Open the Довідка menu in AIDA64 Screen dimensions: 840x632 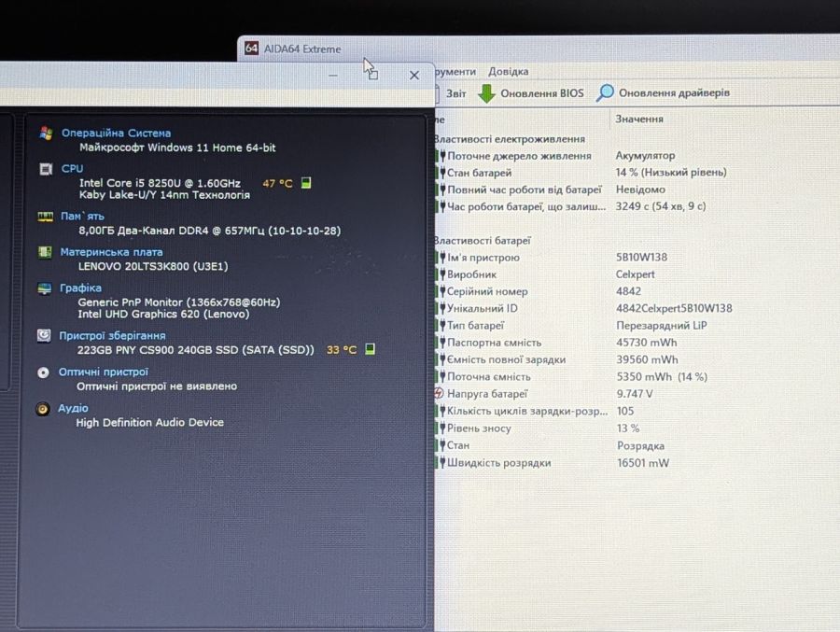(508, 71)
